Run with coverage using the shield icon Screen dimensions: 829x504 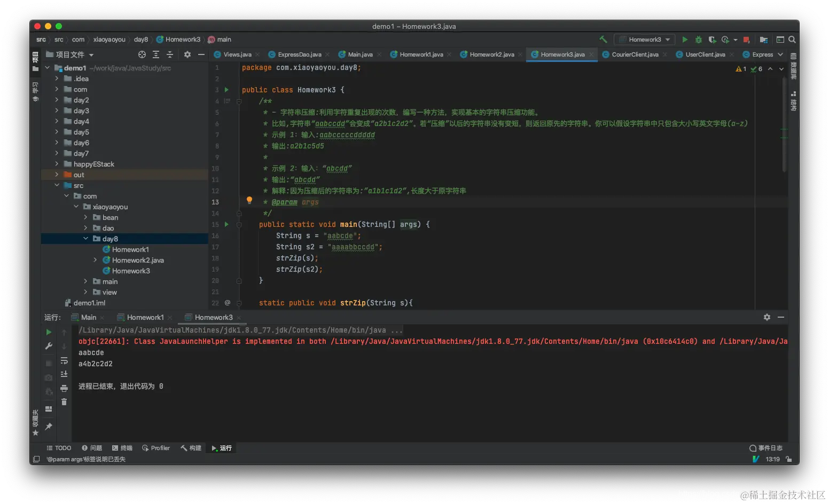711,40
